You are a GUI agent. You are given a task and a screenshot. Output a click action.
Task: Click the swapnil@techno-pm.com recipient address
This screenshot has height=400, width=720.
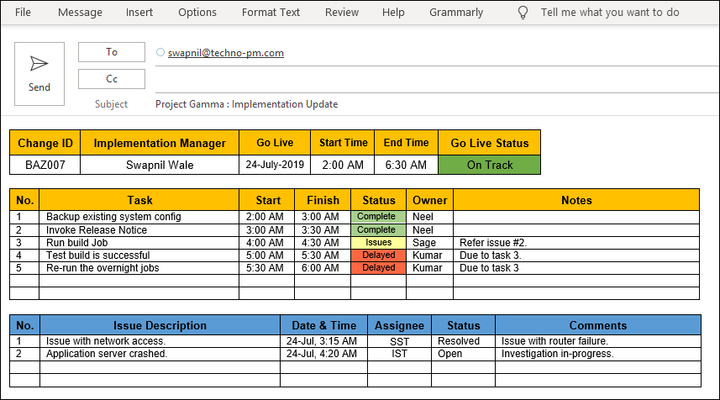point(226,52)
